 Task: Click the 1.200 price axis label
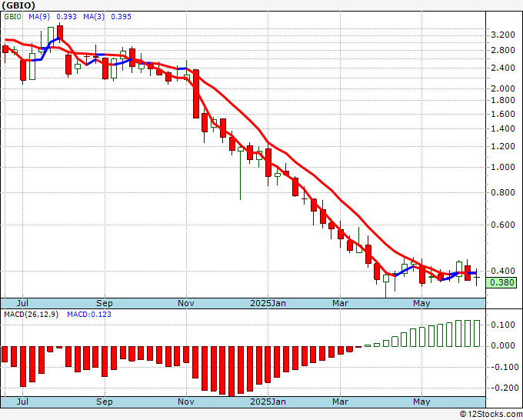503,146
